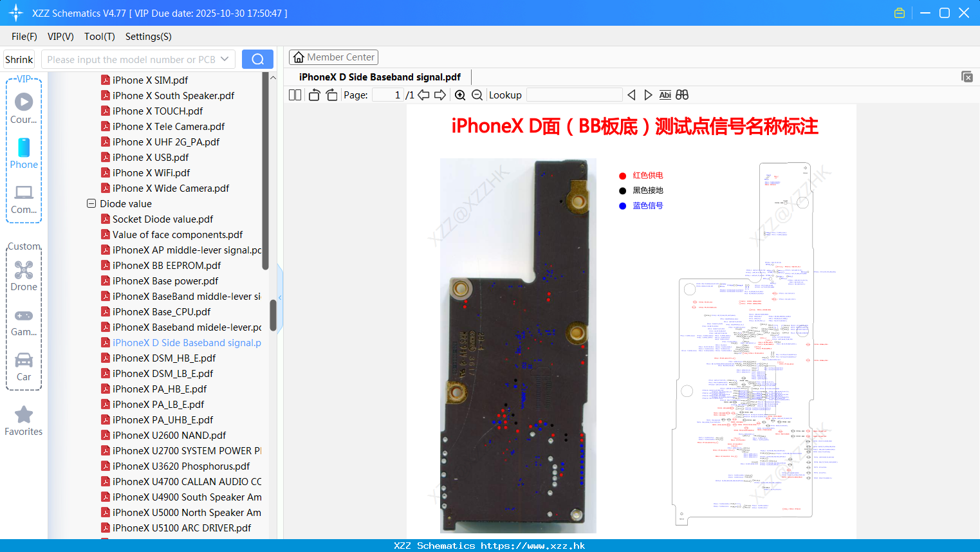
Task: Select the Computer category icon
Action: click(x=24, y=199)
